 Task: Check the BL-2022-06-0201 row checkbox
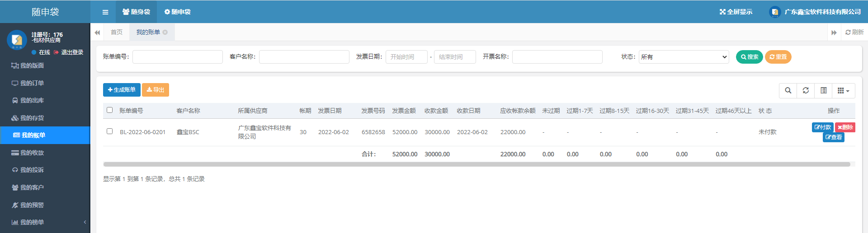tap(109, 131)
